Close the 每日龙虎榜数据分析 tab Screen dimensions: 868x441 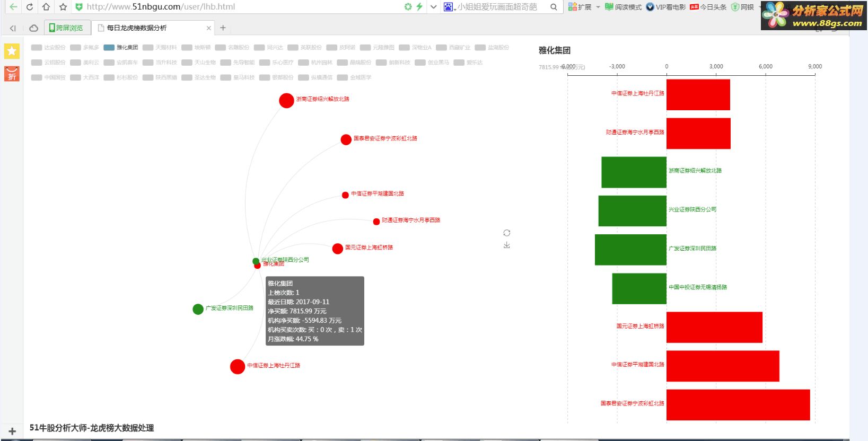[x=208, y=28]
